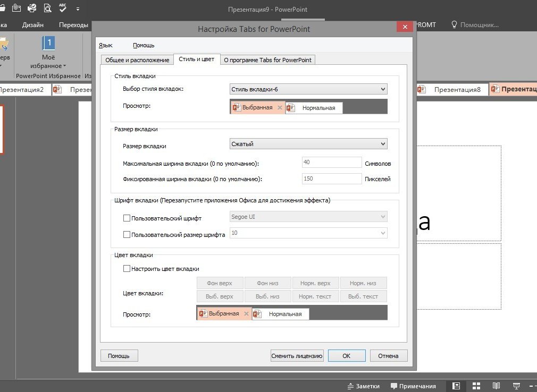Click the maximum tab width field showing 40

(332, 162)
